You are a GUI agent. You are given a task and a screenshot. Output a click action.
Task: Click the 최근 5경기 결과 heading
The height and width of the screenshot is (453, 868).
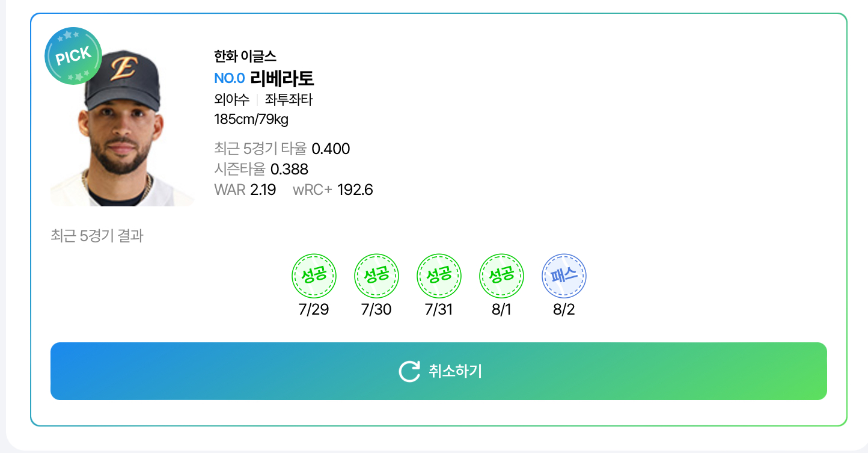point(97,235)
